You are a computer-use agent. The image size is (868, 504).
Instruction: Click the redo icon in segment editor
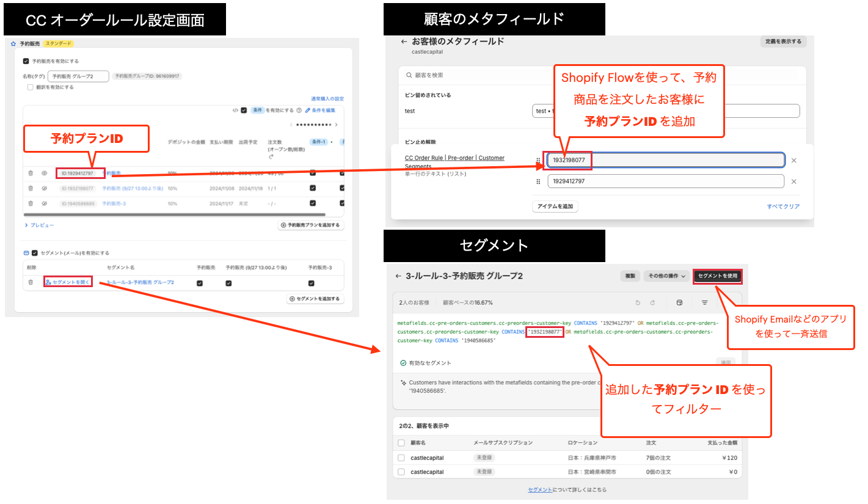[652, 302]
